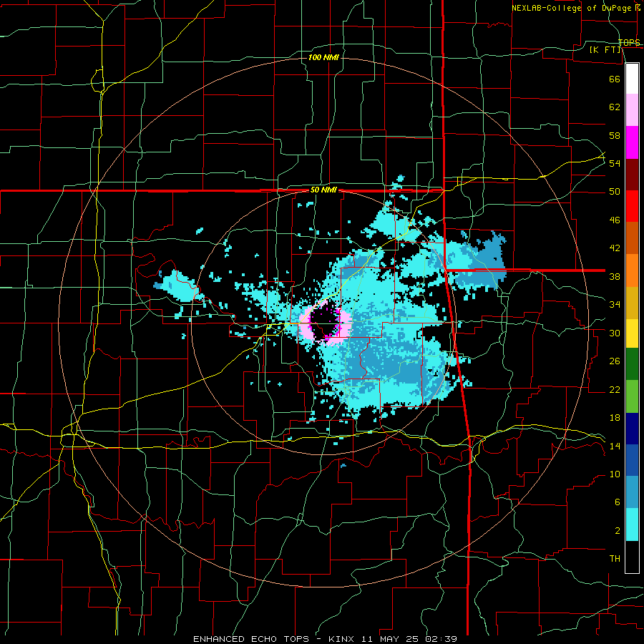
Task: Click the 2 legend value
Action: 617,531
